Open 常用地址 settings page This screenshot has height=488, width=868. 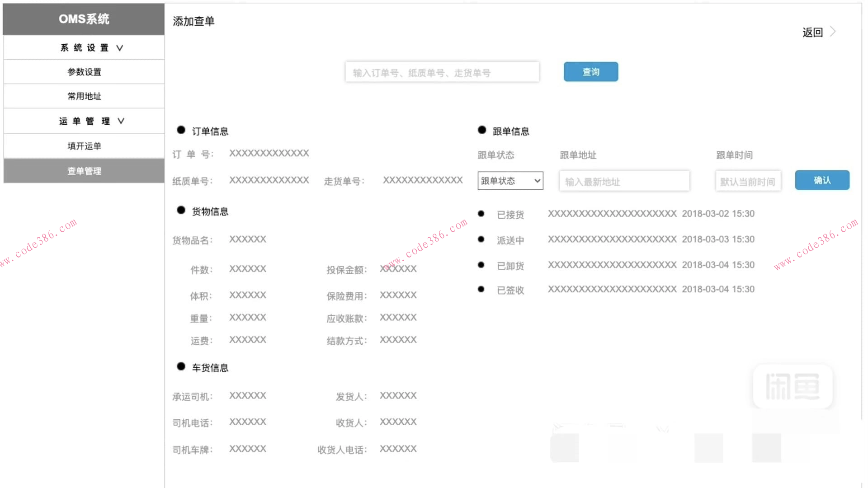(x=84, y=96)
